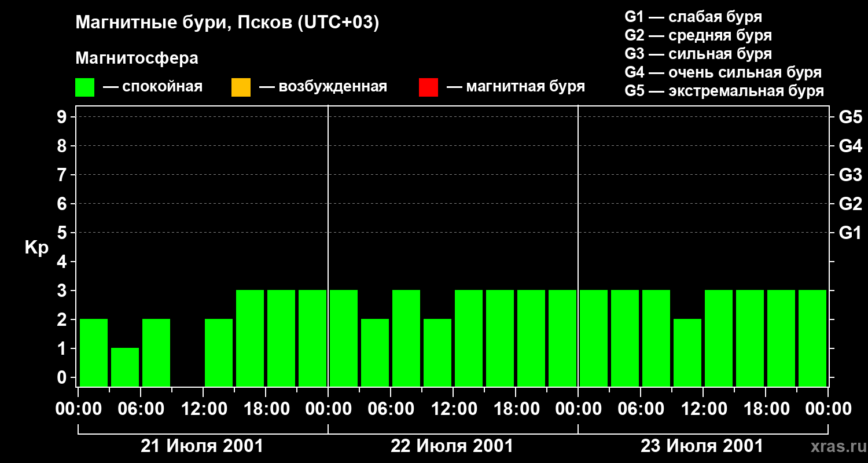
Task: Click the G1 mark on right axis
Action: point(851,233)
